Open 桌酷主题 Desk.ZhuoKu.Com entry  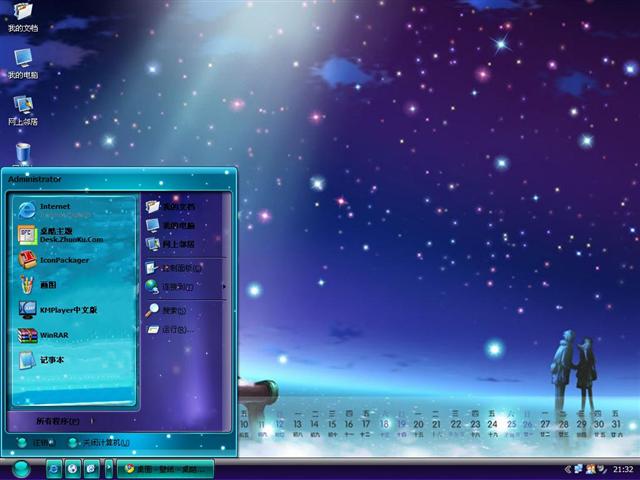pos(73,235)
